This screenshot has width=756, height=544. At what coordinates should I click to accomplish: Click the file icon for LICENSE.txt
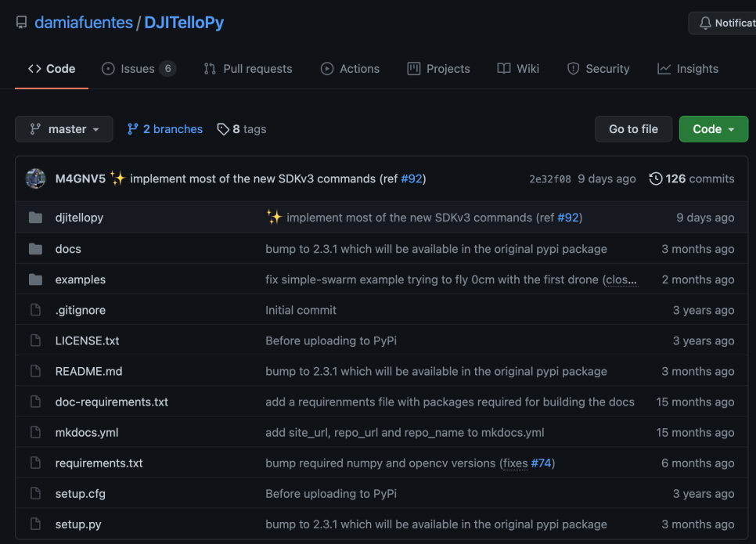coord(36,340)
